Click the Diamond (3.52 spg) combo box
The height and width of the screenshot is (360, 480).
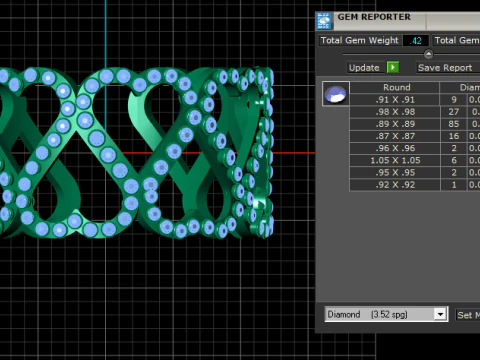pos(386,314)
